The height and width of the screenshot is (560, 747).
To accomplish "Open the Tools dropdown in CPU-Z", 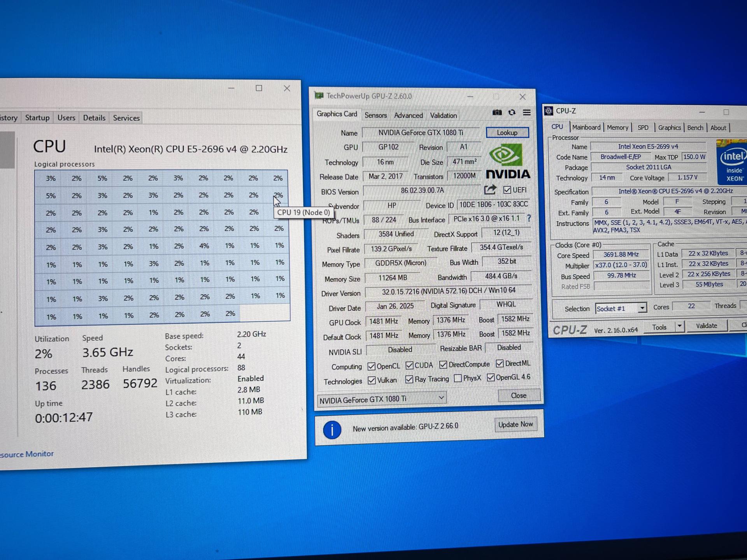I will pos(679,327).
